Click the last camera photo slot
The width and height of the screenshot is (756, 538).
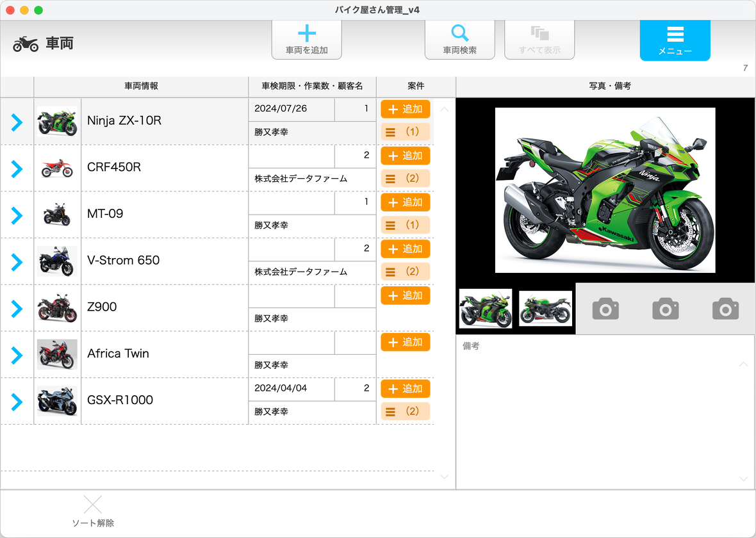[x=725, y=309]
